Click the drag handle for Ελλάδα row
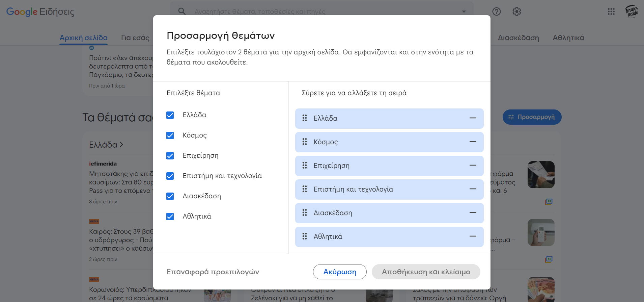Image resolution: width=644 pixels, height=302 pixels. pyautogui.click(x=305, y=118)
